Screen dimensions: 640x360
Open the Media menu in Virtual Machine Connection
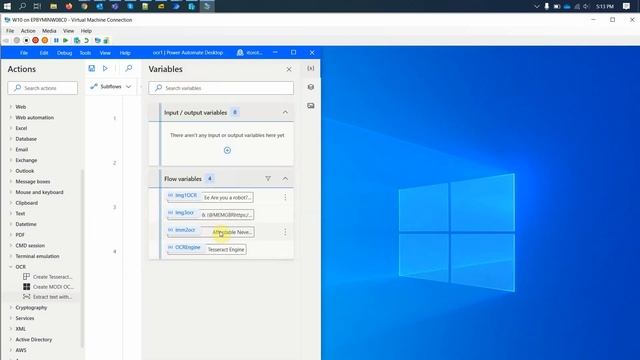[49, 31]
